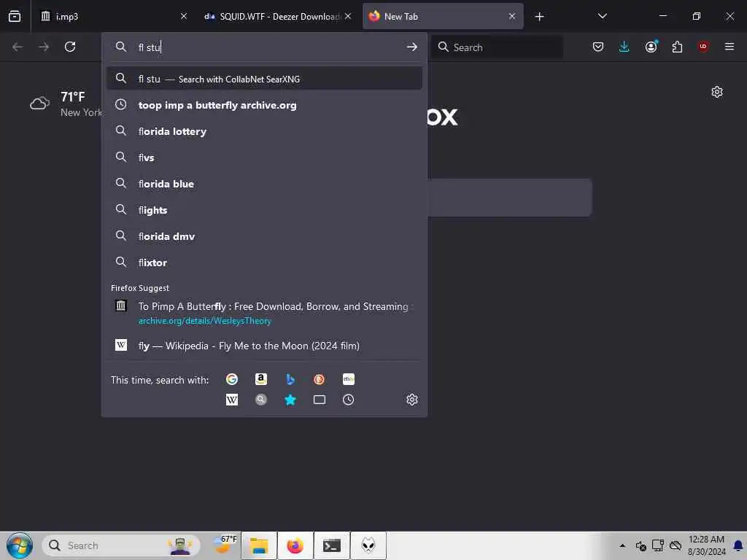
Task: Click the browser forward arrow
Action: pyautogui.click(x=44, y=47)
